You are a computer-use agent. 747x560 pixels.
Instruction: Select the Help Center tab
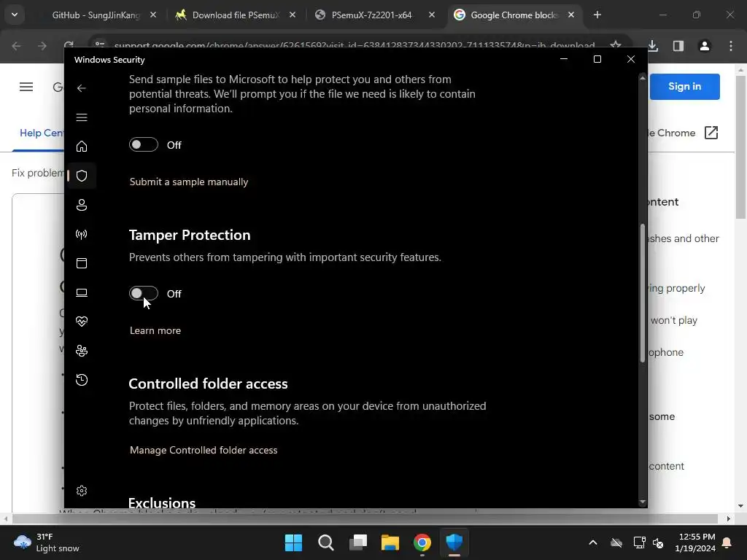40,133
